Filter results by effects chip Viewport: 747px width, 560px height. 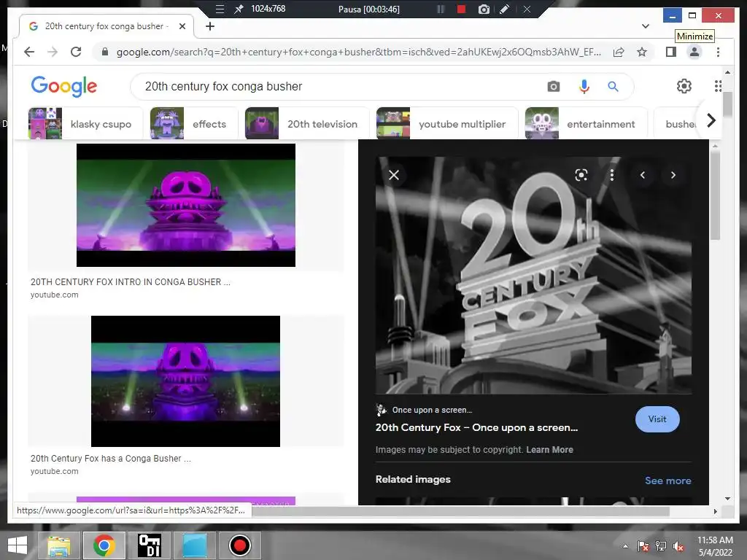pos(193,124)
